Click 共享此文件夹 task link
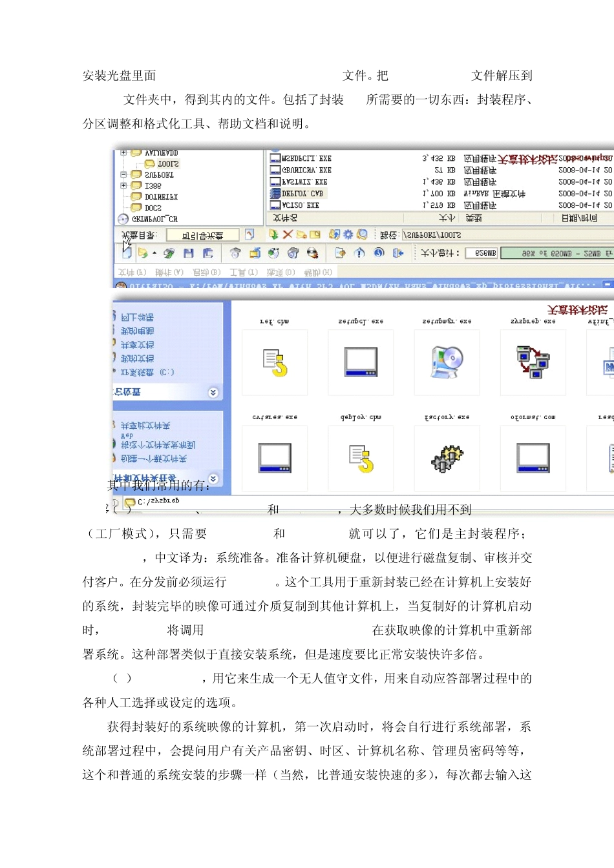 (x=145, y=425)
